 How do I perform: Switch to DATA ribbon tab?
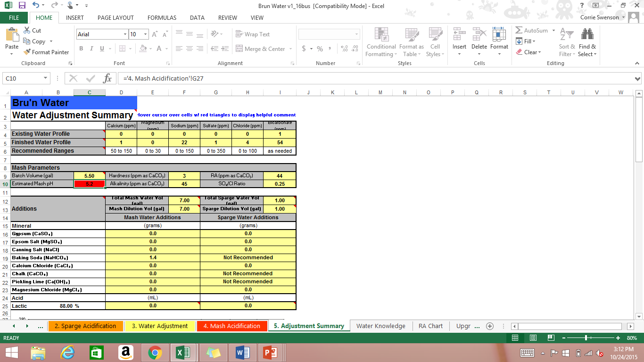tap(197, 18)
